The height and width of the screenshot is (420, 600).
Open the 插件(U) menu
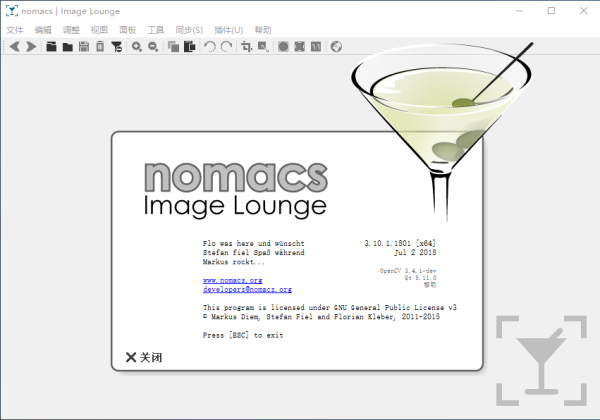(x=228, y=30)
